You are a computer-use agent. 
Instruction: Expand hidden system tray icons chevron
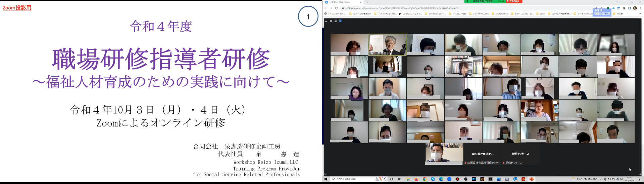click(x=601, y=179)
